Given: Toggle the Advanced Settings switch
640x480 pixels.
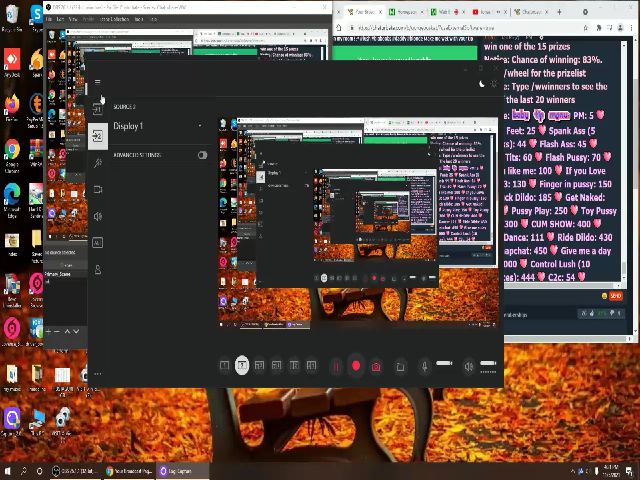Looking at the screenshot, I should 202,155.
